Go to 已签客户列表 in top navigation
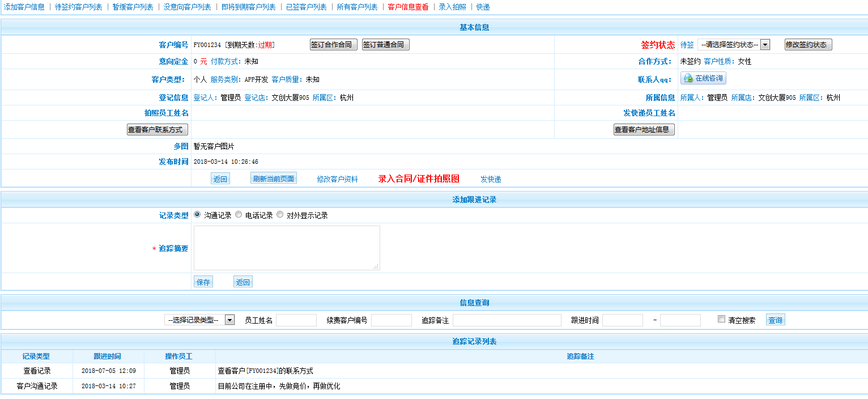868x399 pixels. pyautogui.click(x=306, y=7)
